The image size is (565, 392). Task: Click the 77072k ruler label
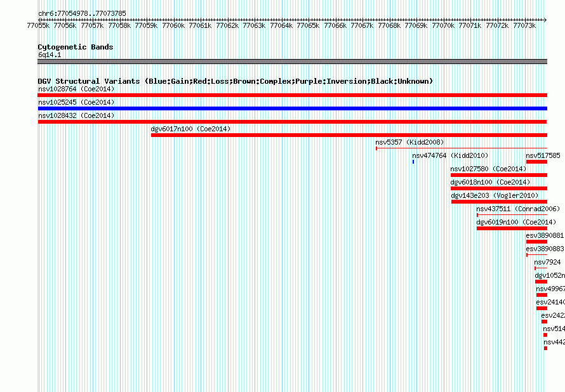click(497, 26)
